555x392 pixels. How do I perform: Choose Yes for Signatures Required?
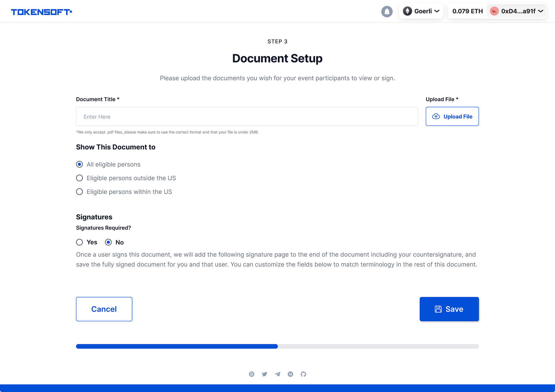(x=79, y=242)
